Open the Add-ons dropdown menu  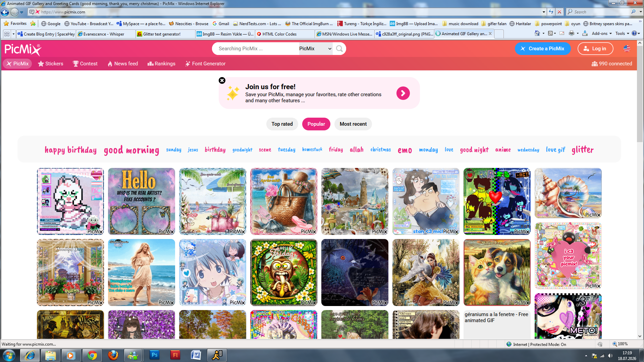(602, 34)
